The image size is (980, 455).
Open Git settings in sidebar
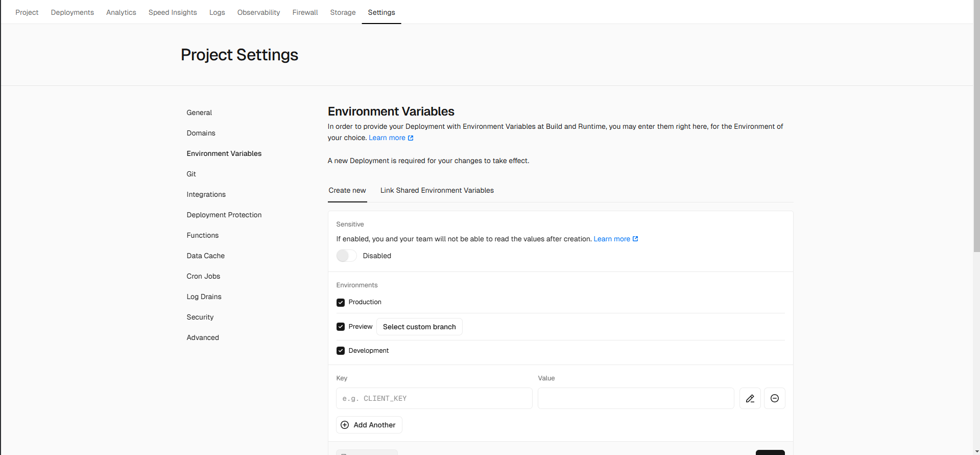(x=192, y=174)
